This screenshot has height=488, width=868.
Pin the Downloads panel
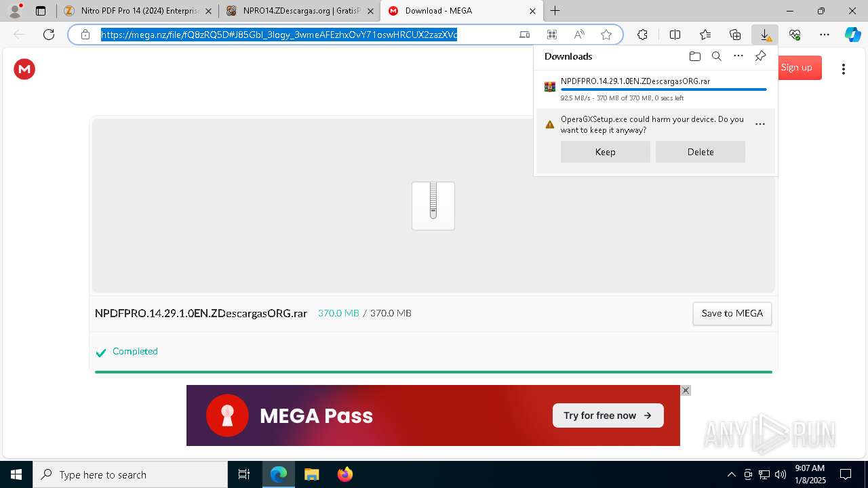point(760,56)
